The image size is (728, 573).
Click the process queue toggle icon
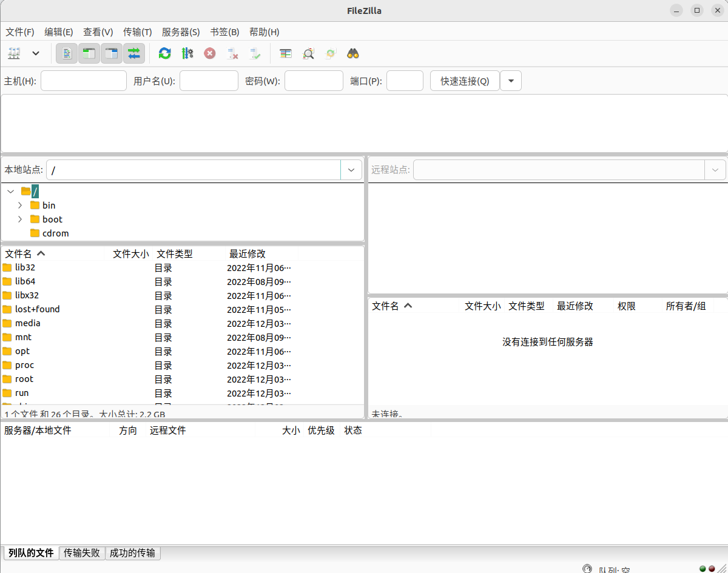(x=187, y=53)
